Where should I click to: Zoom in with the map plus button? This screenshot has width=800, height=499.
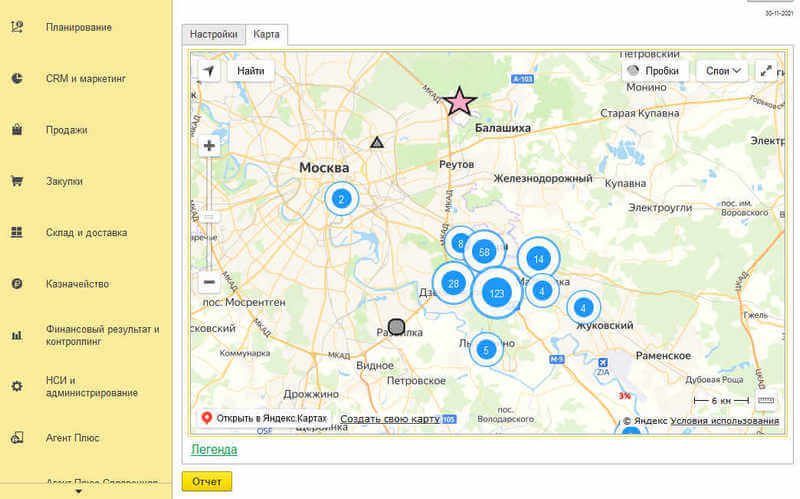click(209, 146)
